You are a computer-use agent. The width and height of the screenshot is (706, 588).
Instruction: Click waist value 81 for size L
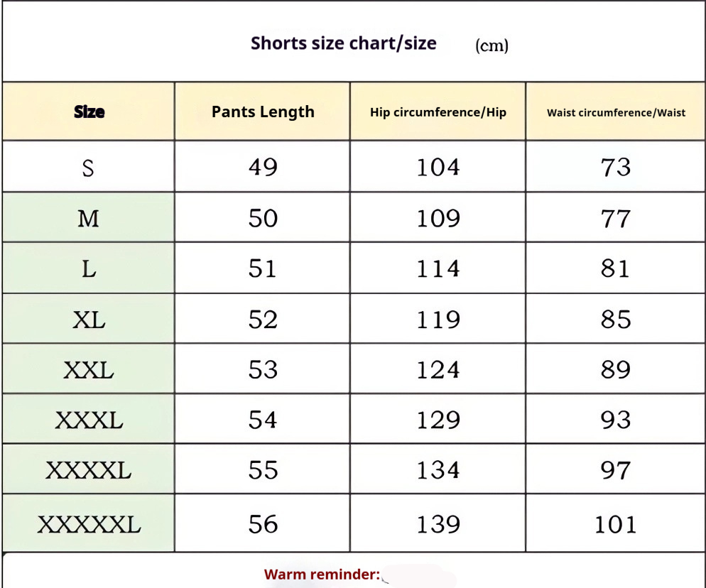(x=615, y=268)
